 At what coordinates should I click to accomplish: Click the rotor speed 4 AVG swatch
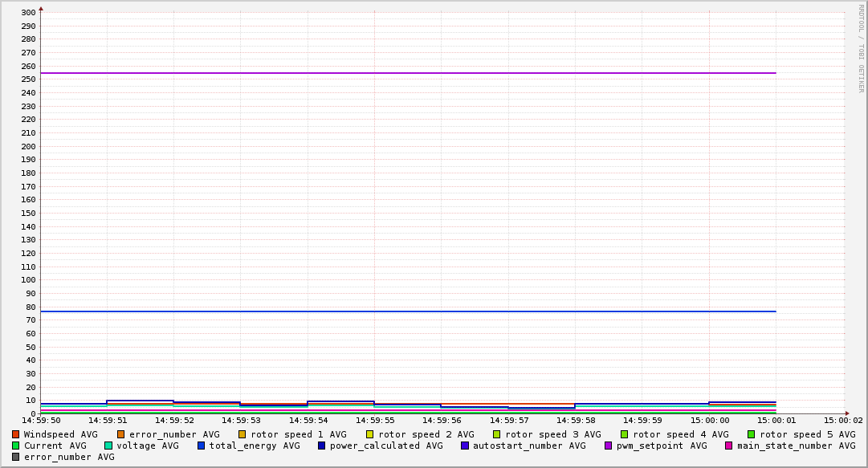(x=625, y=435)
